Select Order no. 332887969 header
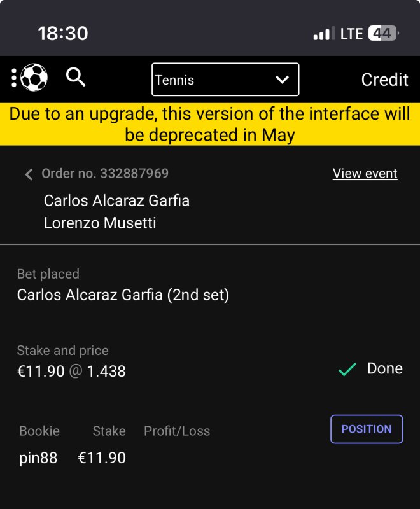The image size is (420, 509). [x=105, y=173]
